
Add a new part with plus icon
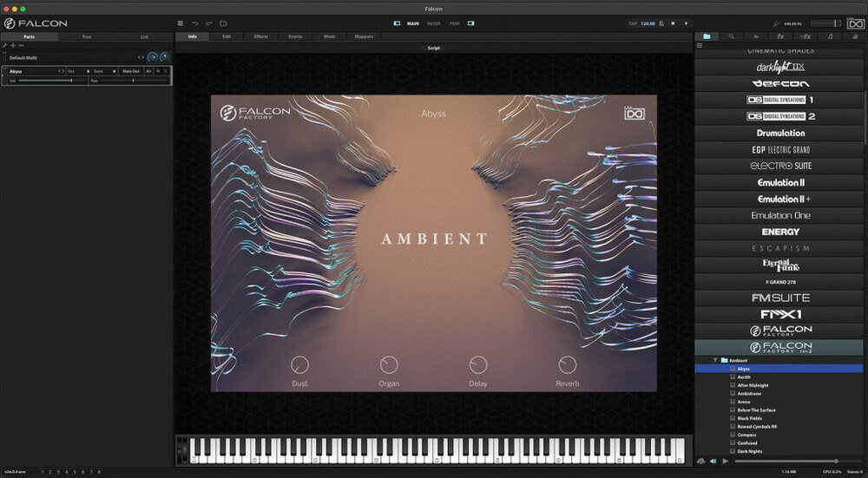pyautogui.click(x=13, y=45)
